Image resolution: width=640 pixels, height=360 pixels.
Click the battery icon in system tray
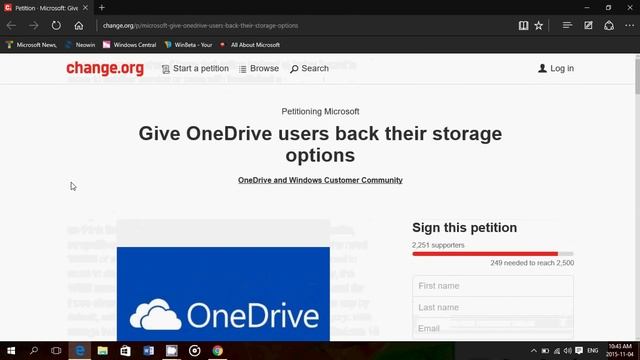pos(545,351)
